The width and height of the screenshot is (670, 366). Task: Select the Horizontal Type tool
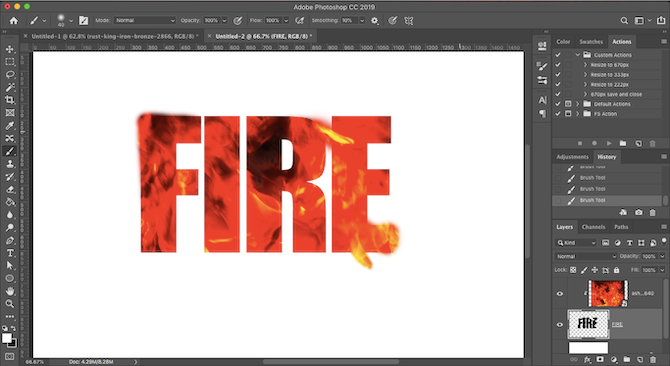pos(10,253)
